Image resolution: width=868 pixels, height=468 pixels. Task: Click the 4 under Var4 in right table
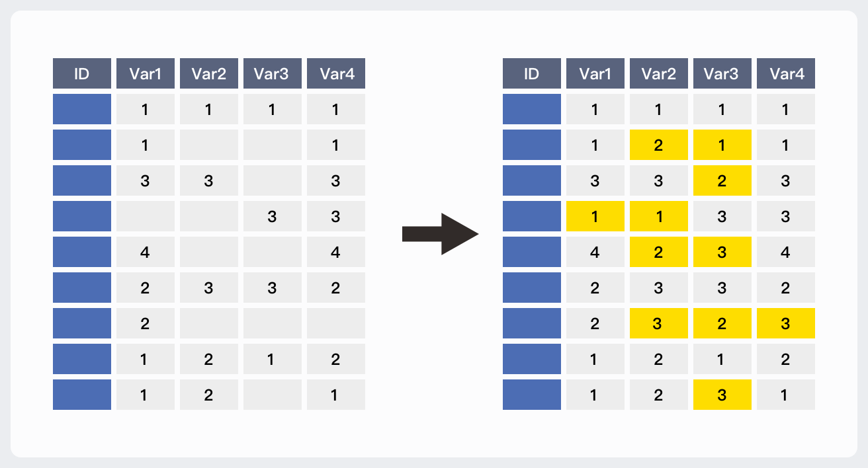pyautogui.click(x=785, y=252)
